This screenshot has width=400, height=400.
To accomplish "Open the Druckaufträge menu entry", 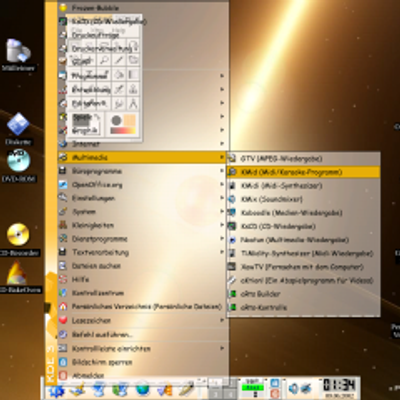I will 143,35.
